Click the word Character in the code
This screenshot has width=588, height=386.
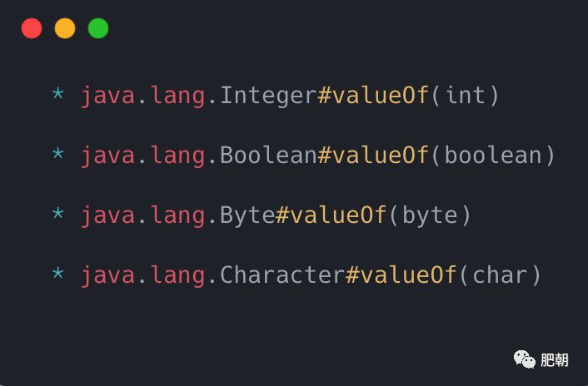[x=282, y=275]
